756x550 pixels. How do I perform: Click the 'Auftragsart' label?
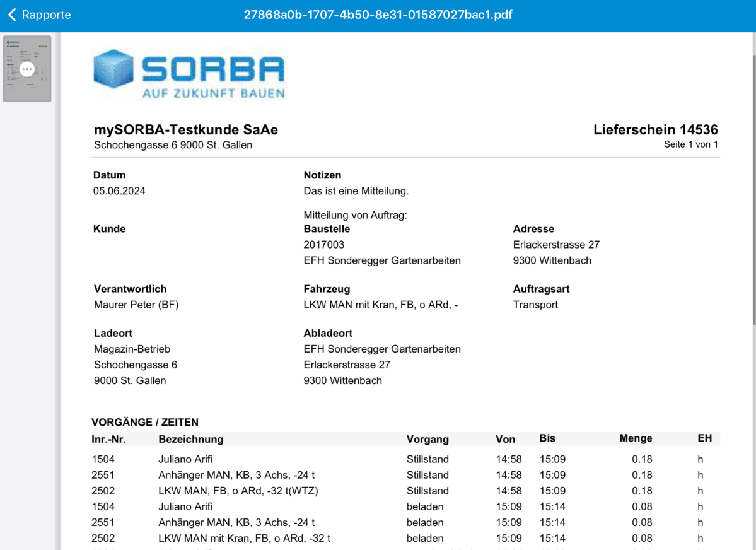541,289
